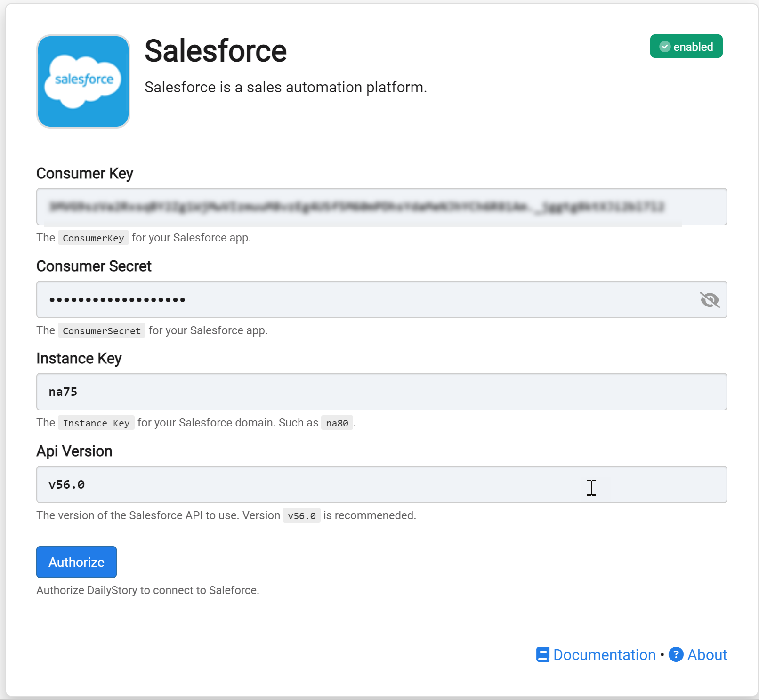Click the Salesforce page heading
The height and width of the screenshot is (700, 759).
(215, 51)
